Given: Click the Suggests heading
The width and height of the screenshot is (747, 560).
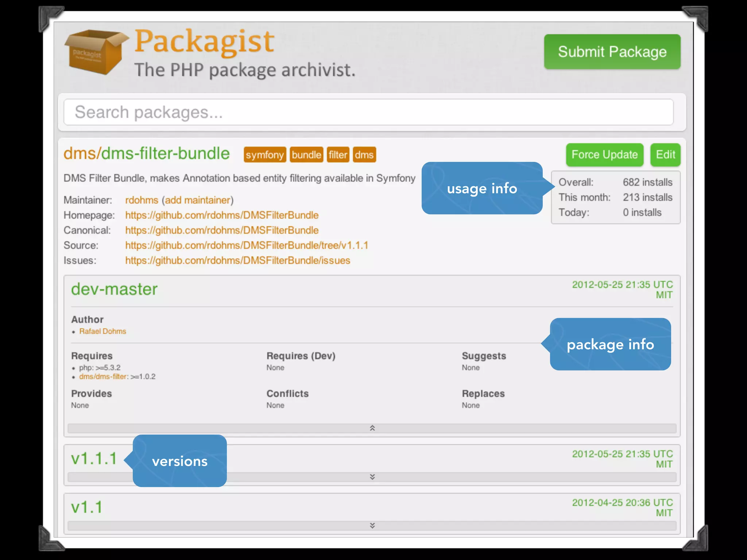Looking at the screenshot, I should tap(484, 356).
